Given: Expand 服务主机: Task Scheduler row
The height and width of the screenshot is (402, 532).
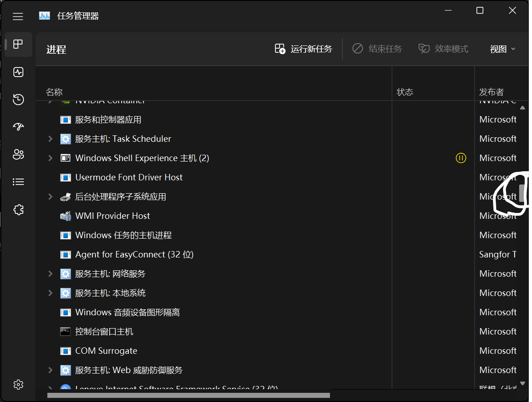Looking at the screenshot, I should point(50,139).
